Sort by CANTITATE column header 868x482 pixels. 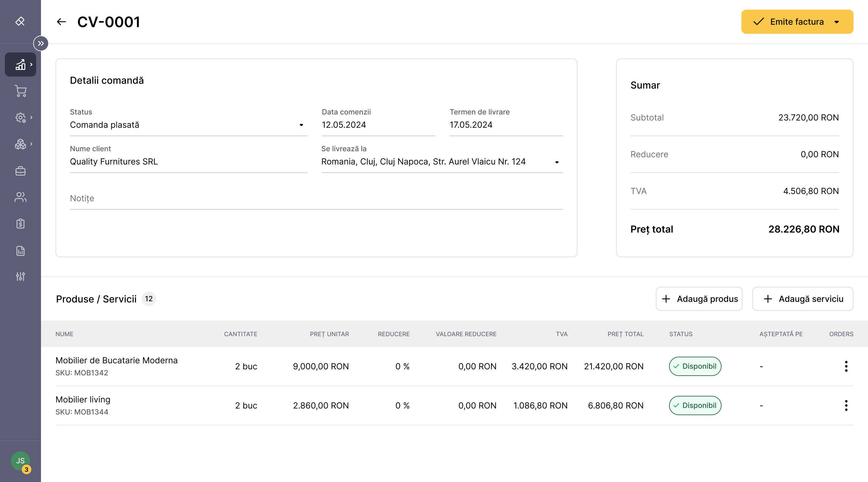241,334
